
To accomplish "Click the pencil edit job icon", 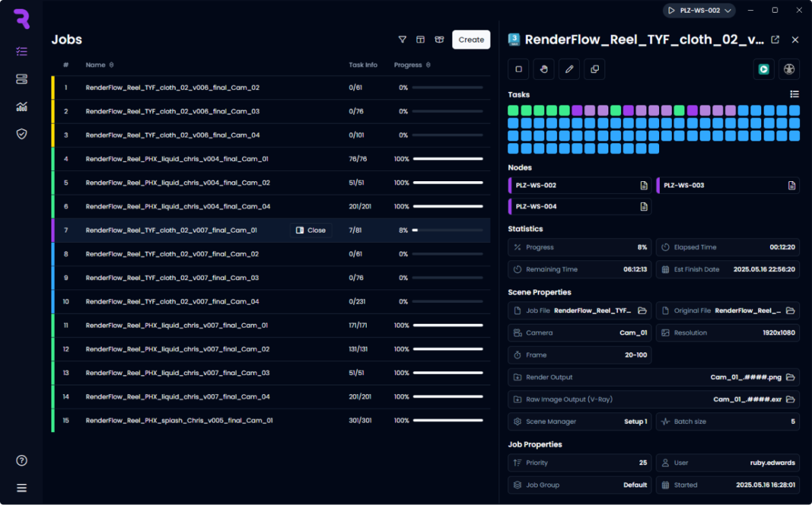I will point(569,69).
